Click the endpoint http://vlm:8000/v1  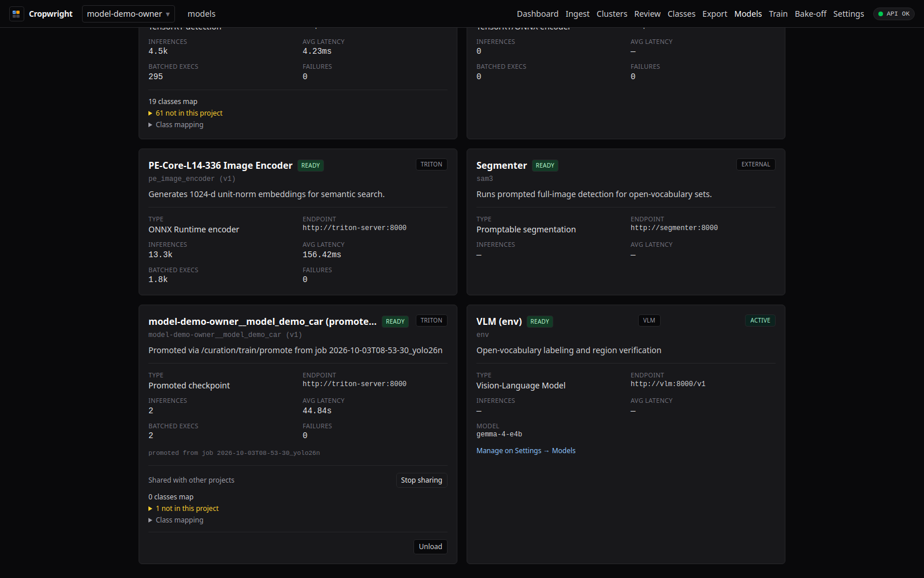668,384
